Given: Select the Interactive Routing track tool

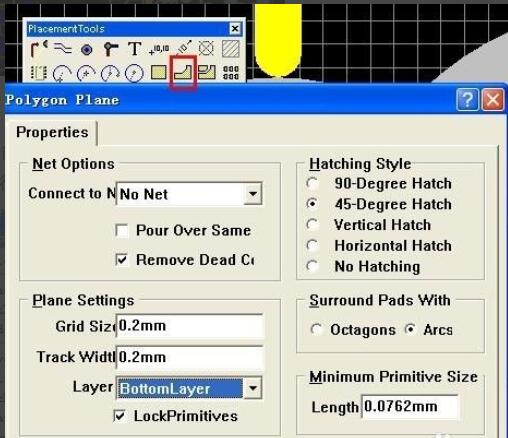Looking at the screenshot, I should click(39, 49).
